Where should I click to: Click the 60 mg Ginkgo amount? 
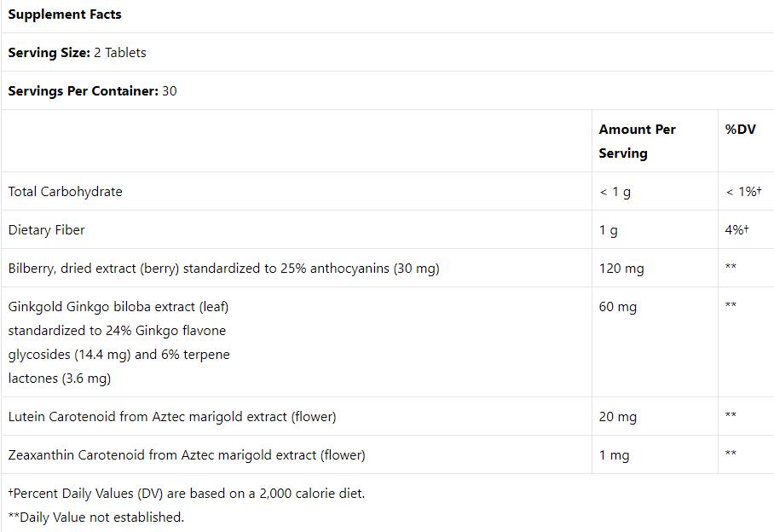click(618, 307)
